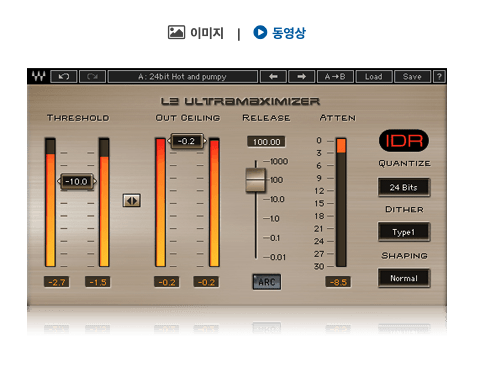Click the attenuation meter bar

(x=341, y=202)
